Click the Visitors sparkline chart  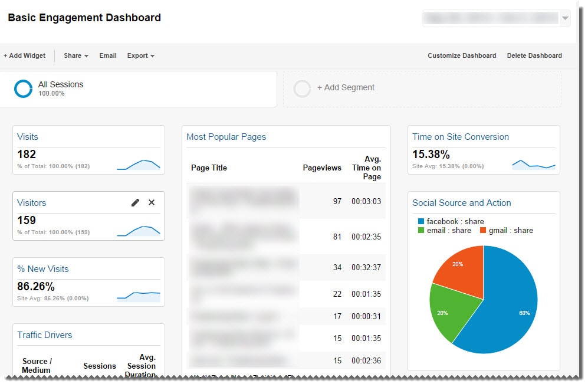(x=139, y=231)
